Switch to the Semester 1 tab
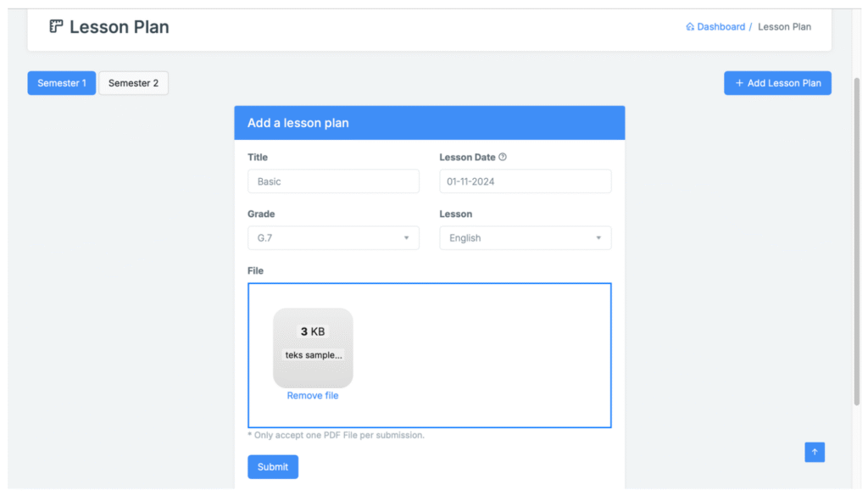The image size is (868, 501). coord(62,83)
